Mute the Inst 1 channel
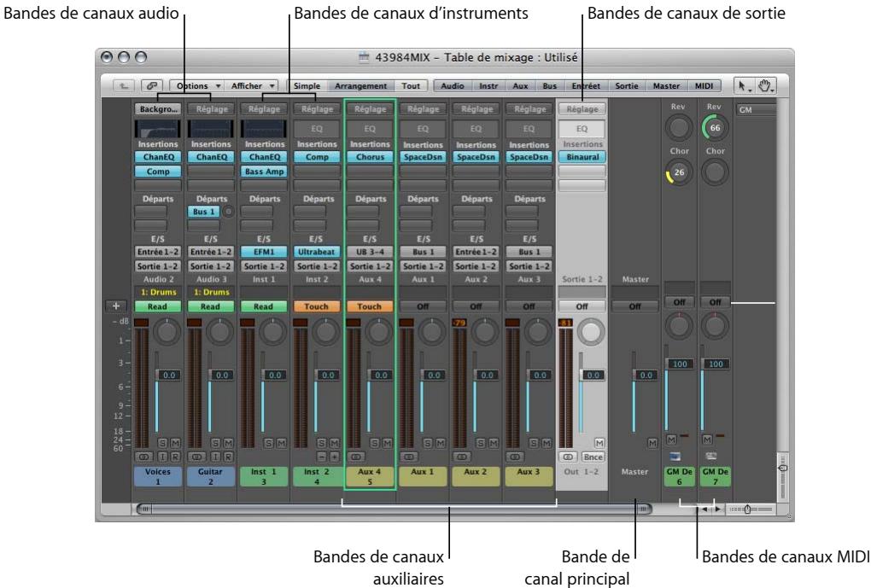Screen dimensions: 871x588 point(281,443)
